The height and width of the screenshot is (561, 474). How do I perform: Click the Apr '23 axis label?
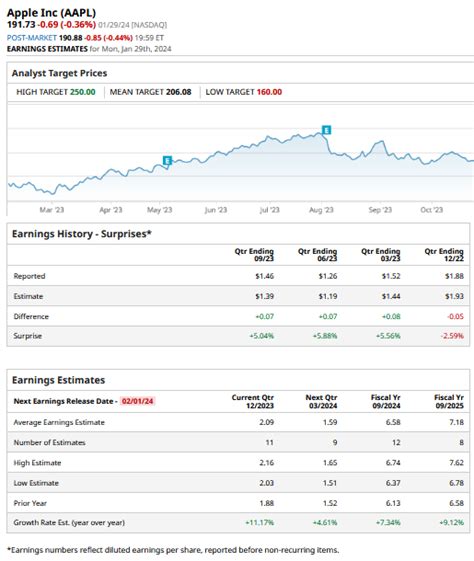pyautogui.click(x=111, y=210)
